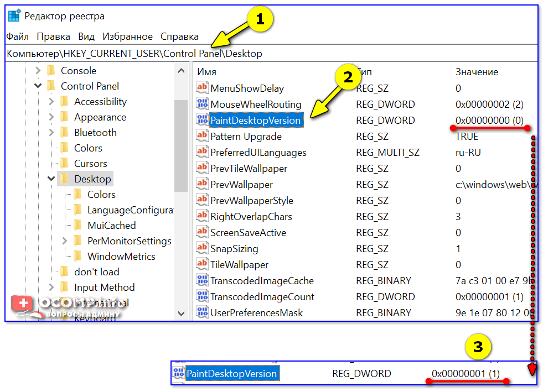Click the UserPreferencesMask binary icon
Viewport: 543px width, 392px height.
point(202,313)
